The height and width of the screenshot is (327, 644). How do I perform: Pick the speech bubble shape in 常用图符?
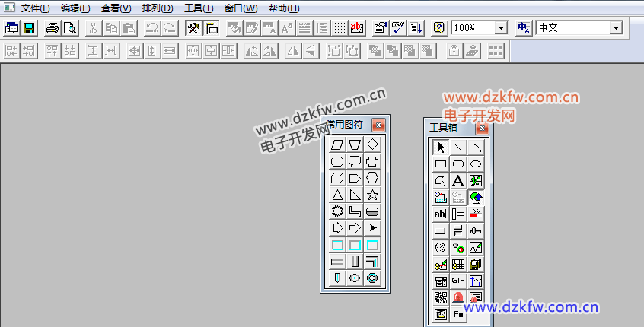355,161
